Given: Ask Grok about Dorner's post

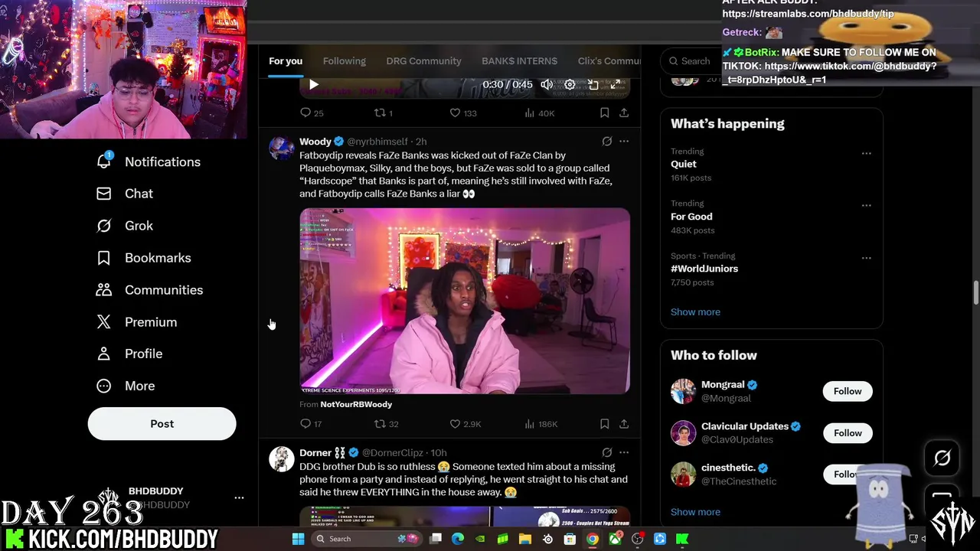Looking at the screenshot, I should 607,453.
